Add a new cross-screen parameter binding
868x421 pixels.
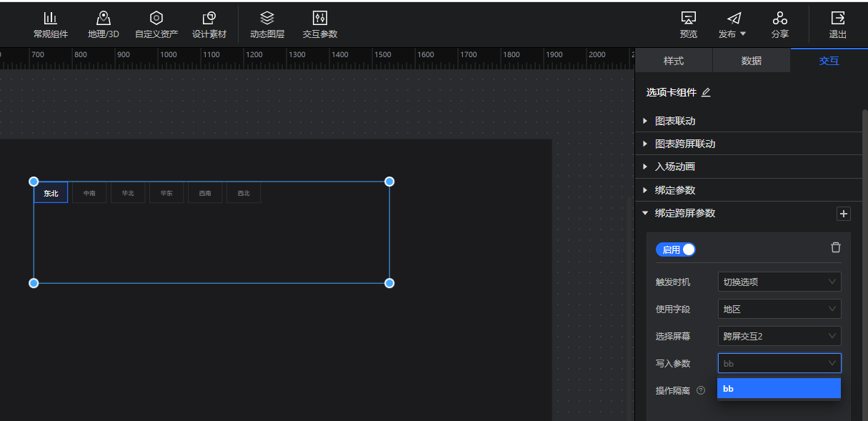point(843,214)
